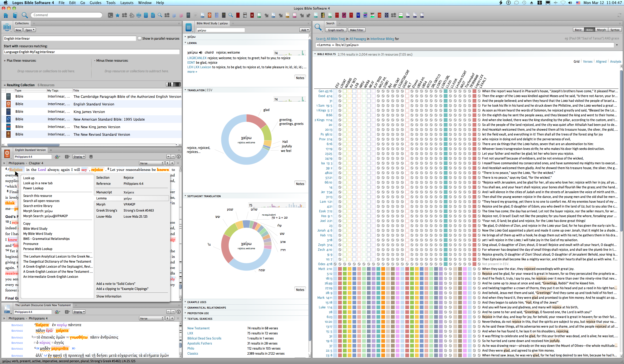Switch to The Lexham Discourse Greek New Testament tab
Screen dimensions: 624x364
[43, 305]
